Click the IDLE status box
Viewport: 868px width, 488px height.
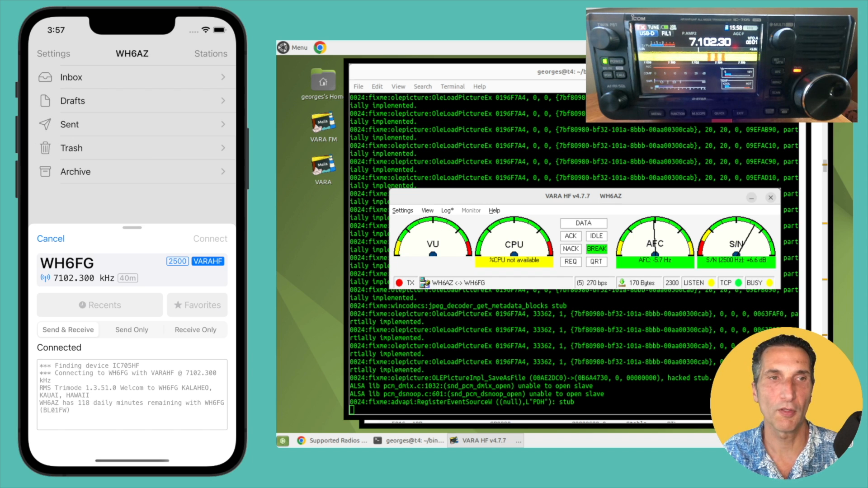[596, 236]
